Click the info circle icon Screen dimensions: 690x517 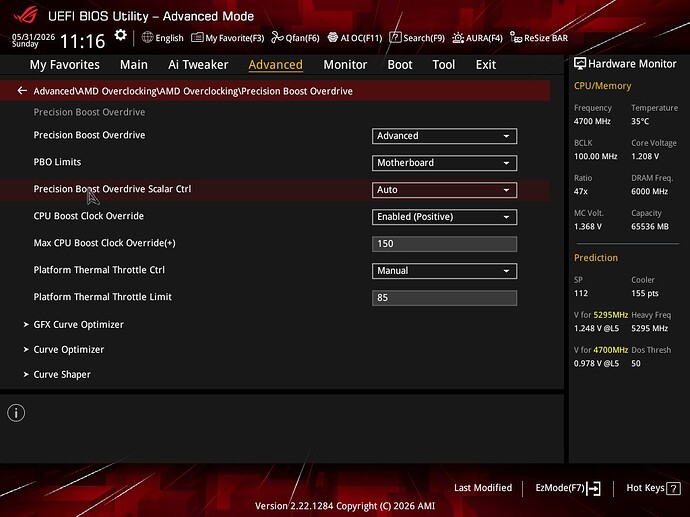click(x=16, y=413)
